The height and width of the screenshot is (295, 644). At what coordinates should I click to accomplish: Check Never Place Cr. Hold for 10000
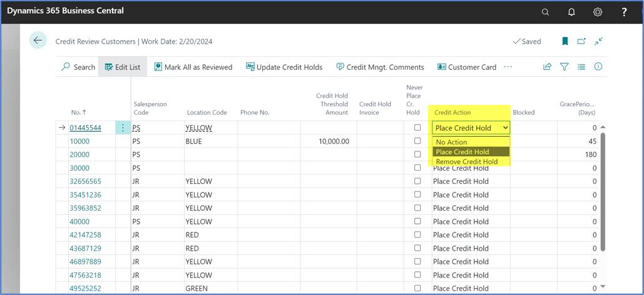(417, 141)
